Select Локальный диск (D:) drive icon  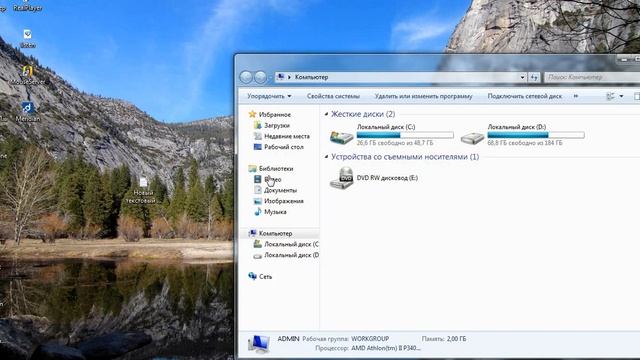click(x=472, y=138)
